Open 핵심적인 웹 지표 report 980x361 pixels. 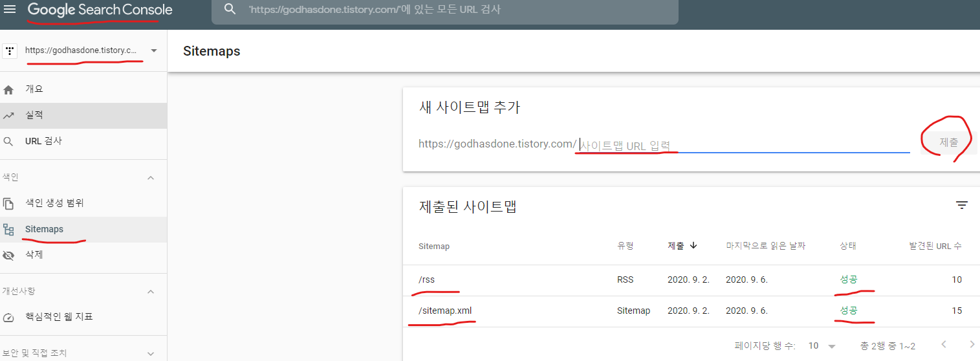point(83,317)
